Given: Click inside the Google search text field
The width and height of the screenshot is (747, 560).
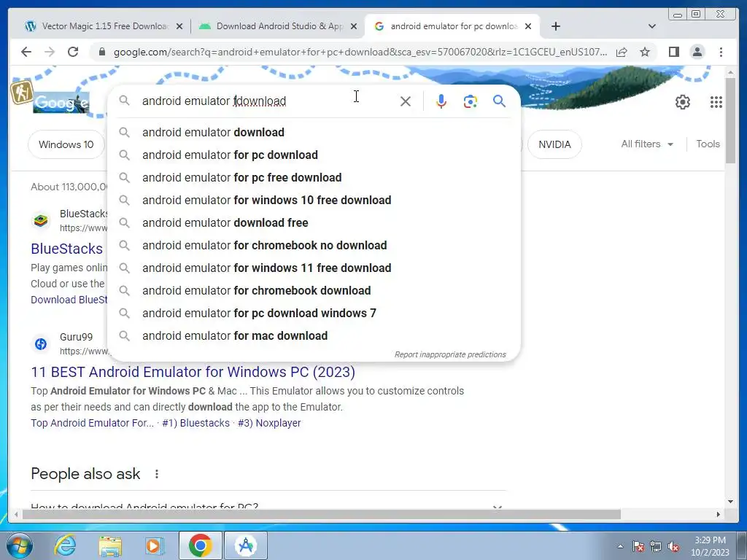Looking at the screenshot, I should pyautogui.click(x=267, y=101).
